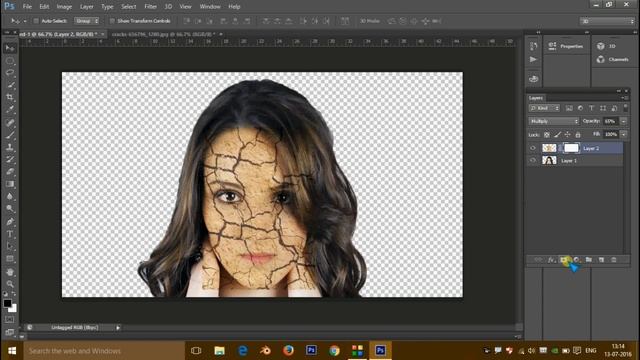Click the Add layer mask icon
Image resolution: width=640 pixels, height=360 pixels.
point(564,260)
